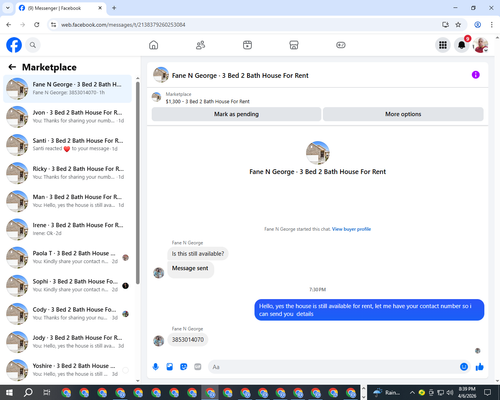Reload the page with browser refresh
The width and height of the screenshot is (500, 400).
[37, 25]
